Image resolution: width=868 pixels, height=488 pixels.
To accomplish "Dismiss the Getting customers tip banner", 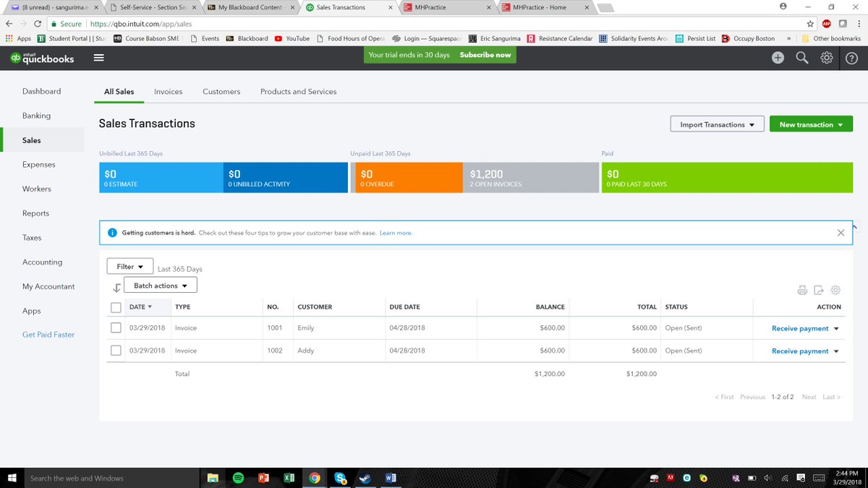I will (x=841, y=233).
